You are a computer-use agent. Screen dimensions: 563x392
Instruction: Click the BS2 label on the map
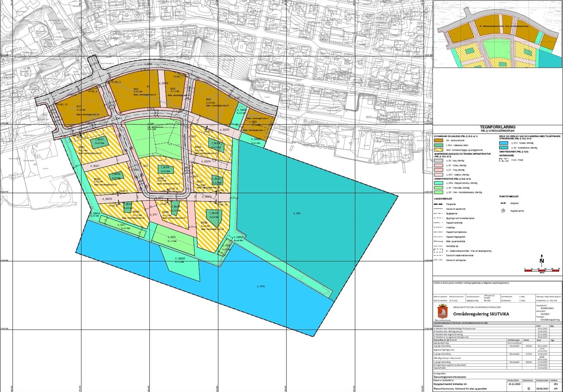137,89
